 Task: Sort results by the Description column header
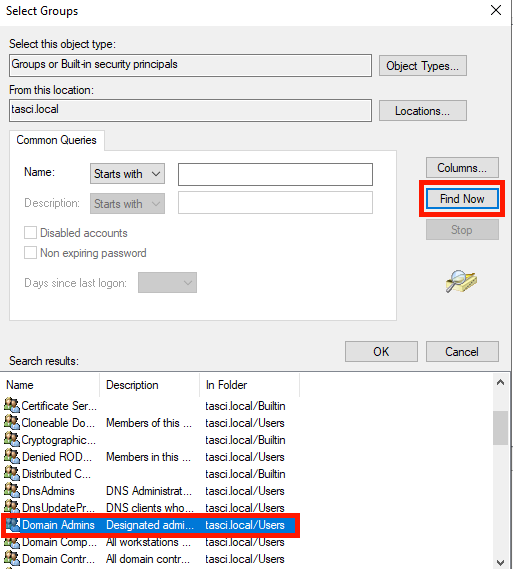pos(149,385)
